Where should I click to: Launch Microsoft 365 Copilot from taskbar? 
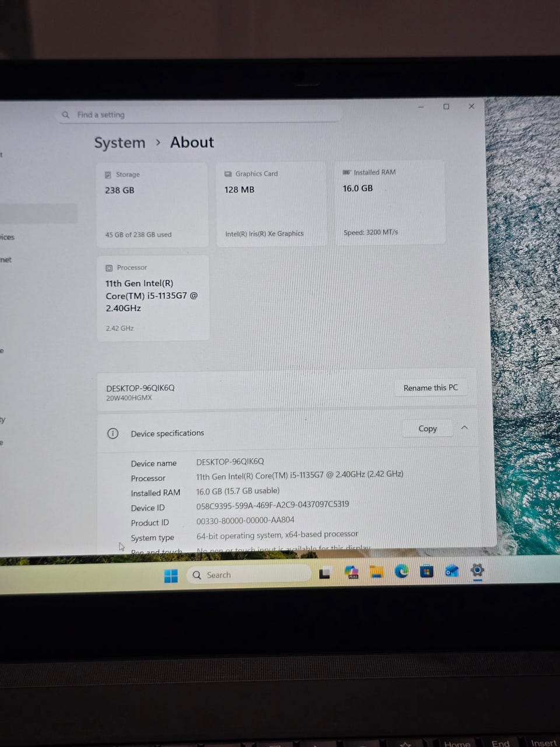click(351, 573)
